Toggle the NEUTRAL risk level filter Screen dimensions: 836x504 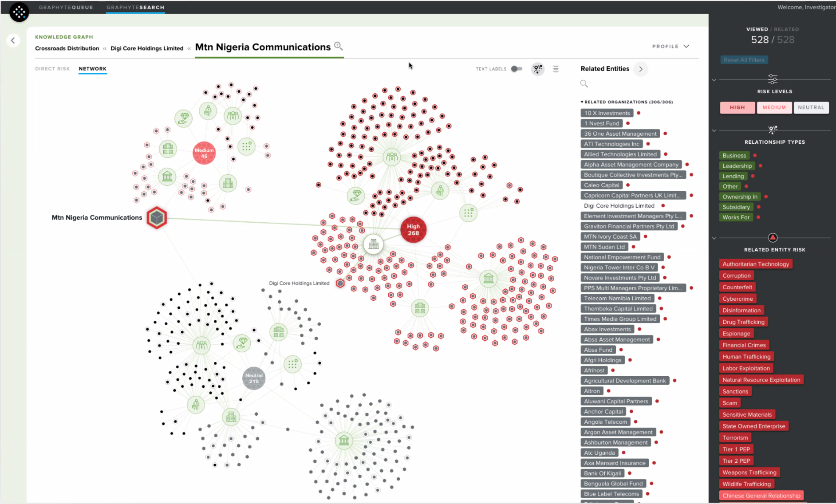811,107
